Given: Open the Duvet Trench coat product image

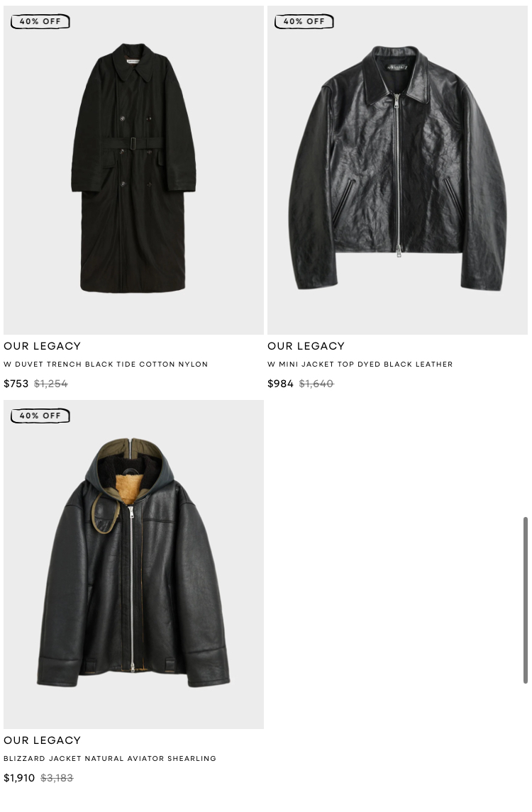Looking at the screenshot, I should point(133,170).
